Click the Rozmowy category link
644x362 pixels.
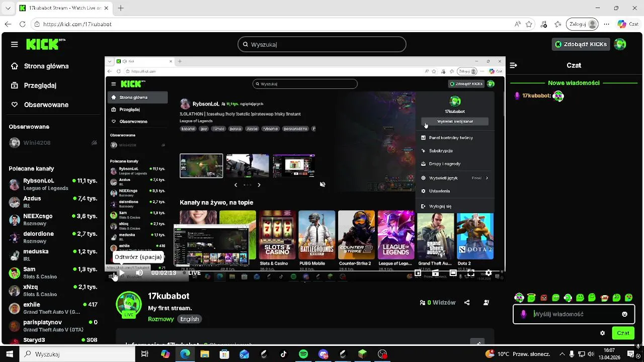(161, 319)
